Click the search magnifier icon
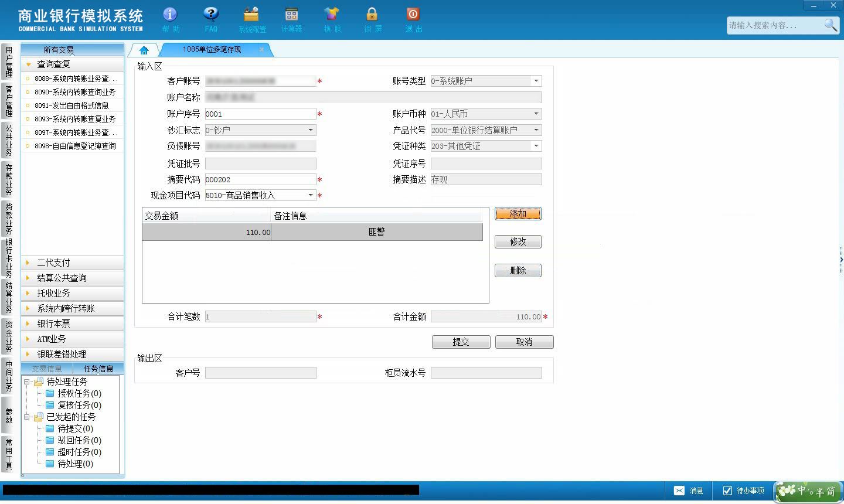844x504 pixels. coord(831,25)
